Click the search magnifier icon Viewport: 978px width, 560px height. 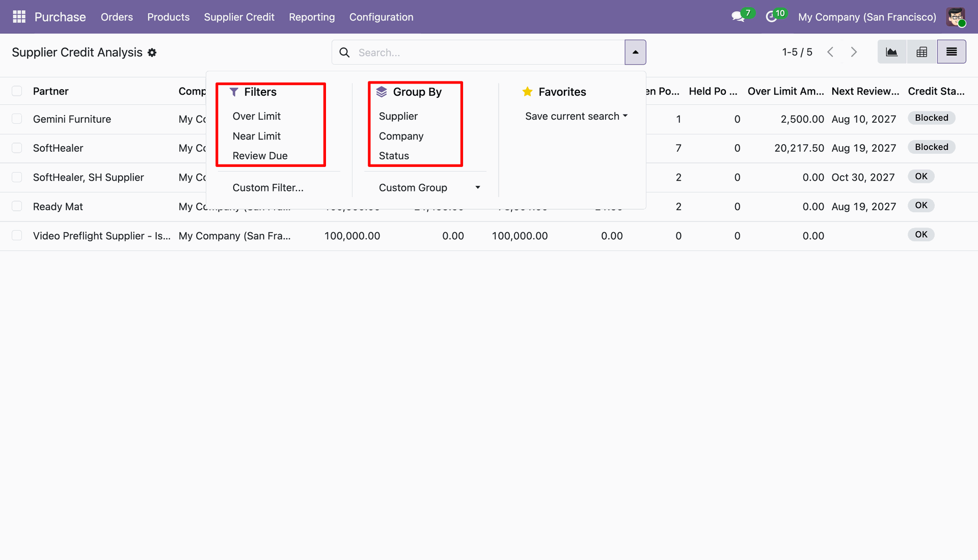click(x=344, y=52)
